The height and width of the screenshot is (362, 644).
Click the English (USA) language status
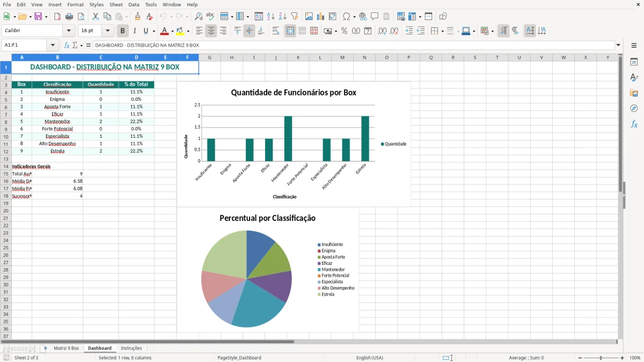tap(370, 358)
